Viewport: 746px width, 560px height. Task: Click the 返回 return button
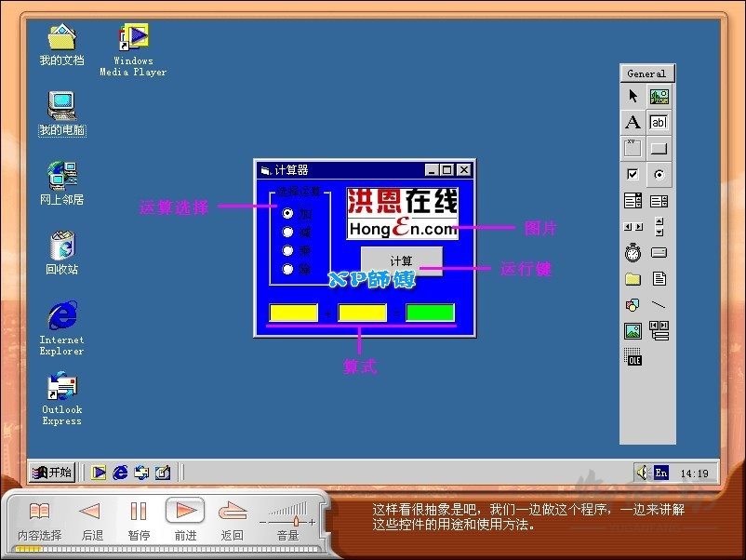coord(233,521)
